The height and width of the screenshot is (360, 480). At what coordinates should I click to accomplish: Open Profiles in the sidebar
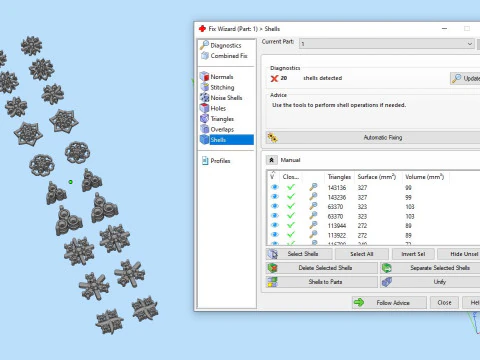point(220,161)
